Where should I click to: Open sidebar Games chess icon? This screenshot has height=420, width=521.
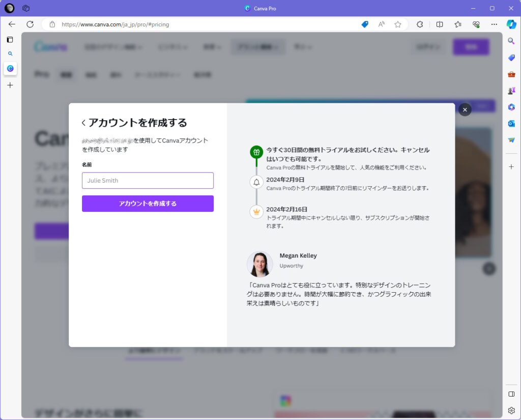point(511,91)
